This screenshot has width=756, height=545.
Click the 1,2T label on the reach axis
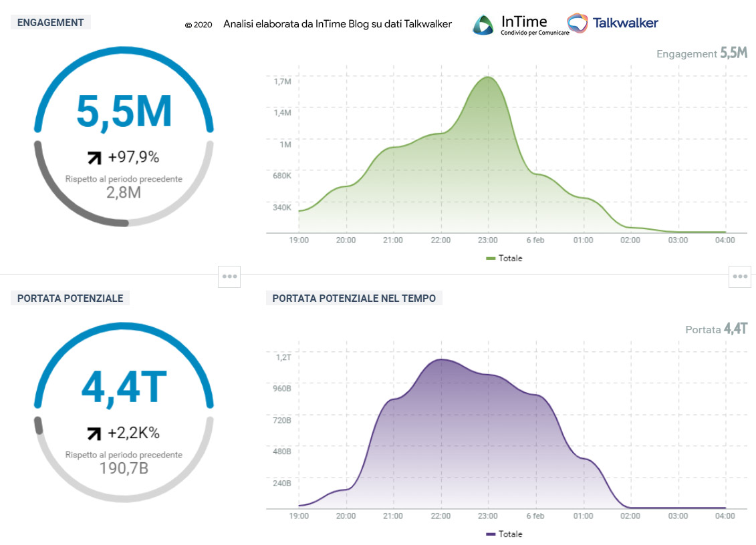point(283,357)
